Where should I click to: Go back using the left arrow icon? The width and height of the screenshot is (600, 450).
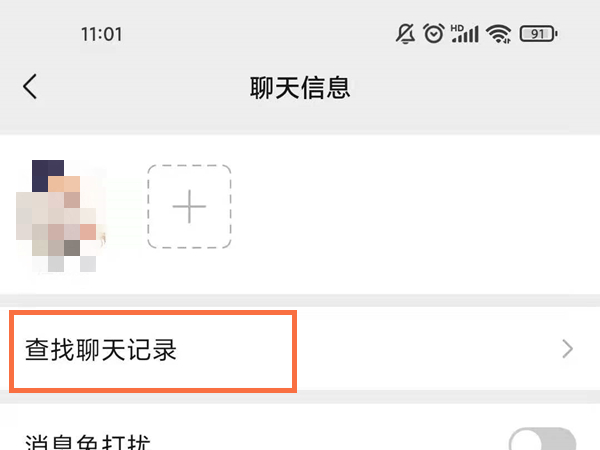[x=30, y=86]
